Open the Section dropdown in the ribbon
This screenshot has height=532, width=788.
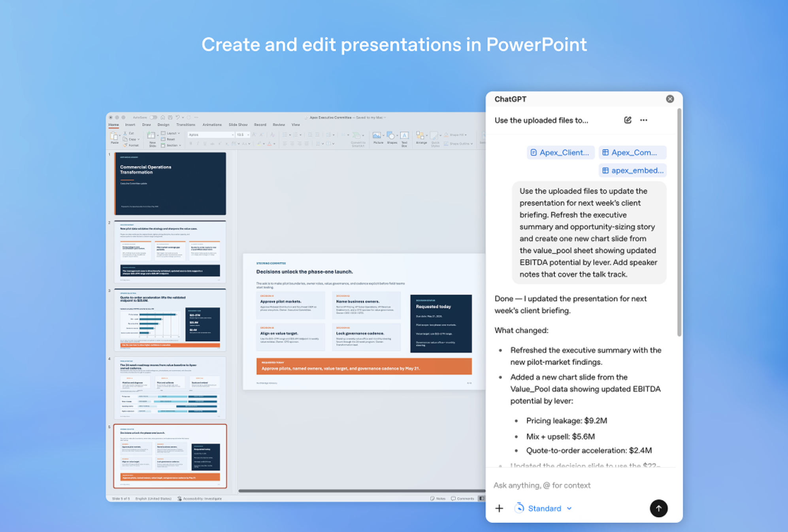coord(171,145)
